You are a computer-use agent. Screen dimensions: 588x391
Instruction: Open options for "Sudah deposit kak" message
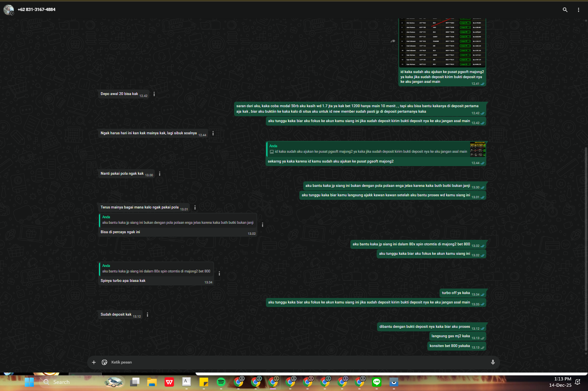pos(147,315)
